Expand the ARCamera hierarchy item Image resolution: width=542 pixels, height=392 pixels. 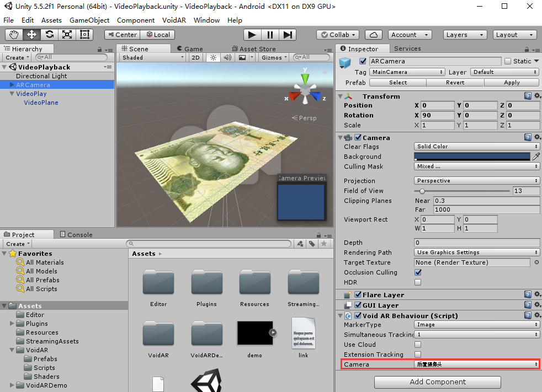12,84
